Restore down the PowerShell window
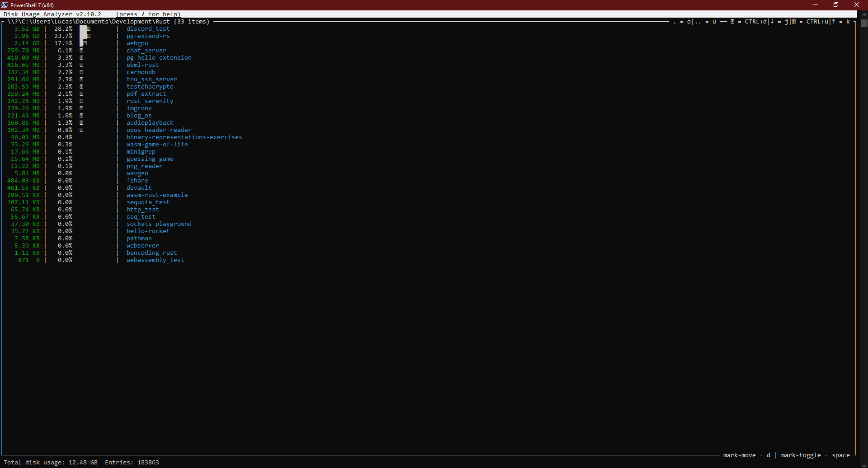868x468 pixels. (836, 5)
